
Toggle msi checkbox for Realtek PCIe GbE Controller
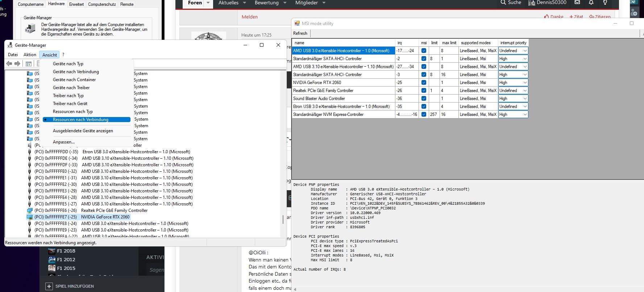pos(424,91)
